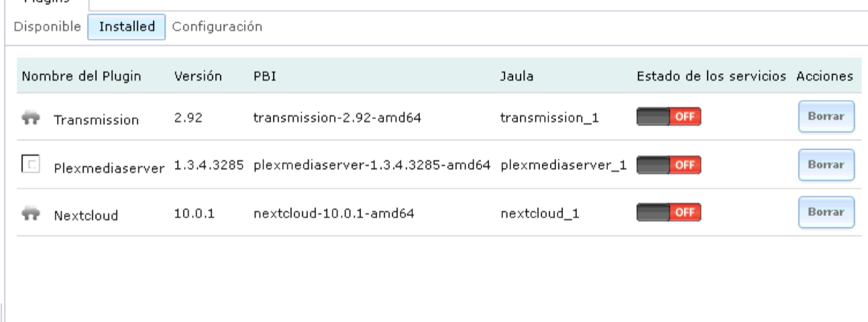This screenshot has width=868, height=322.
Task: Click the Estado de los servicios header
Action: (711, 76)
